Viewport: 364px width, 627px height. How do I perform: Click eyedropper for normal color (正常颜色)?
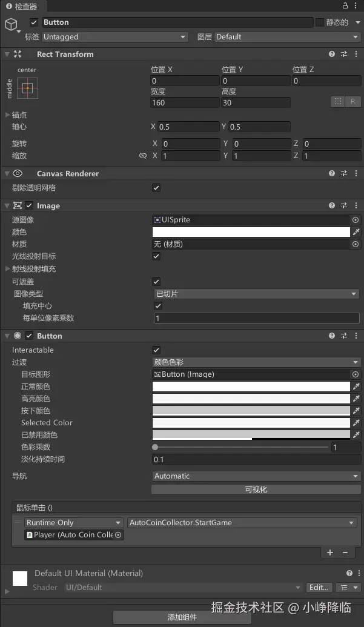tap(356, 386)
